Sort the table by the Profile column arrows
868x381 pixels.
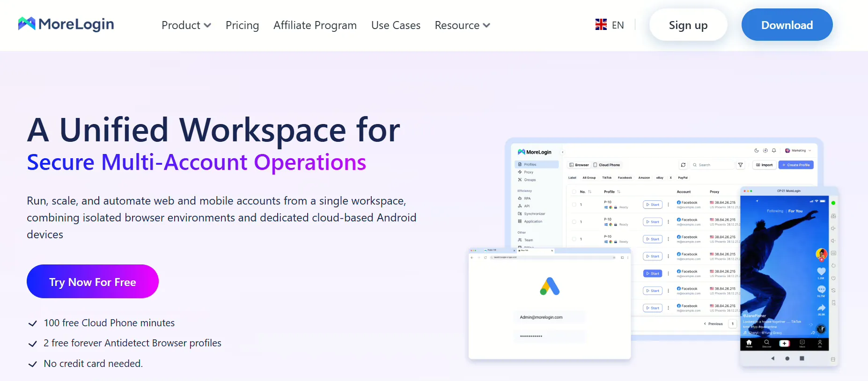point(618,192)
